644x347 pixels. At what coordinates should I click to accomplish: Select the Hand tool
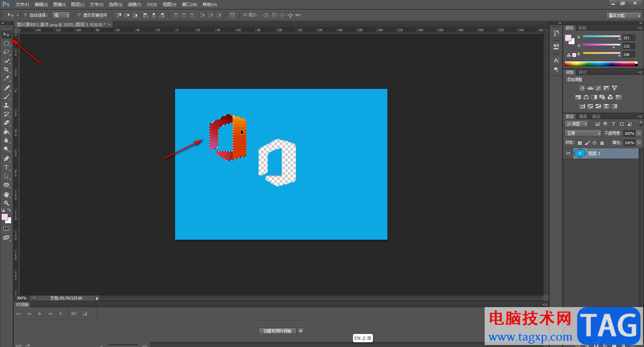point(6,194)
